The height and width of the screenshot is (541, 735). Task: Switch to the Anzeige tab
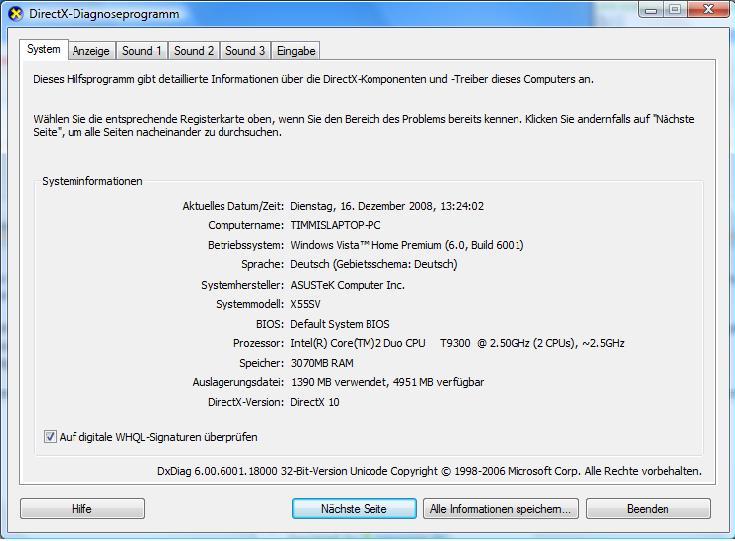[91, 51]
